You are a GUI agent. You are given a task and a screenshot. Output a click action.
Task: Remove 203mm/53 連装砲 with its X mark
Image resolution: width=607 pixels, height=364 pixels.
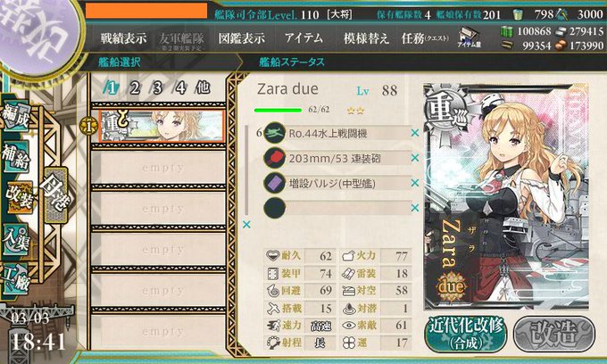pyautogui.click(x=415, y=158)
